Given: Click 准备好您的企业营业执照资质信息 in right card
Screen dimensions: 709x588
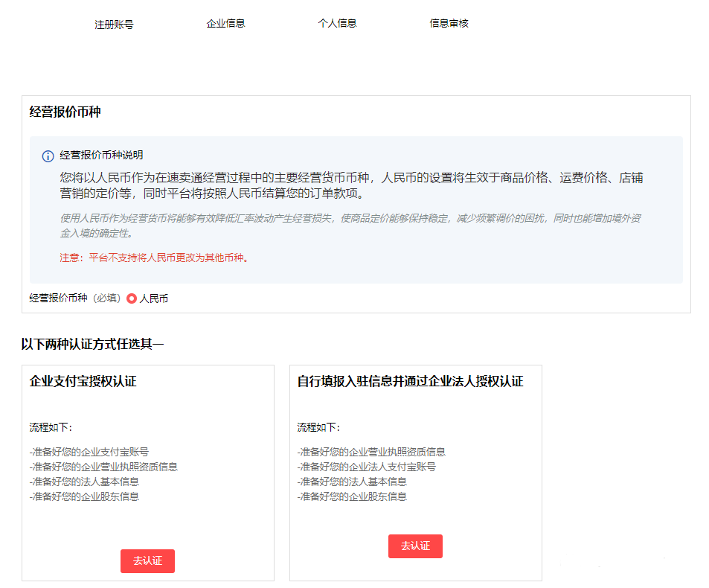Looking at the screenshot, I should click(x=373, y=451).
